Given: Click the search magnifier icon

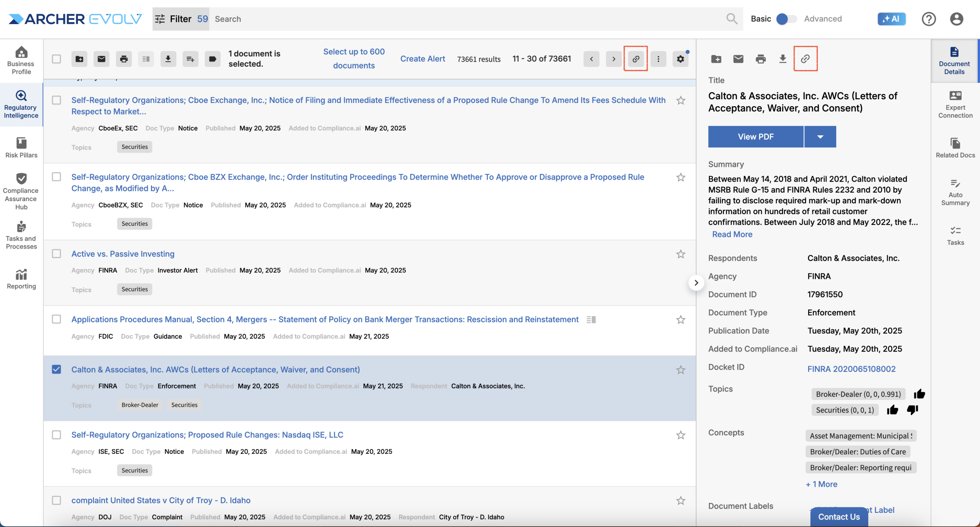Looking at the screenshot, I should click(x=732, y=19).
